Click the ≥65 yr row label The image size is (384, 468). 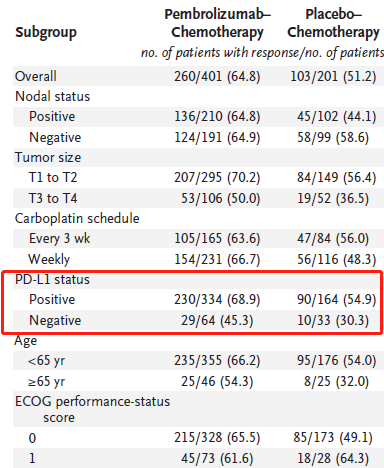[x=46, y=381]
